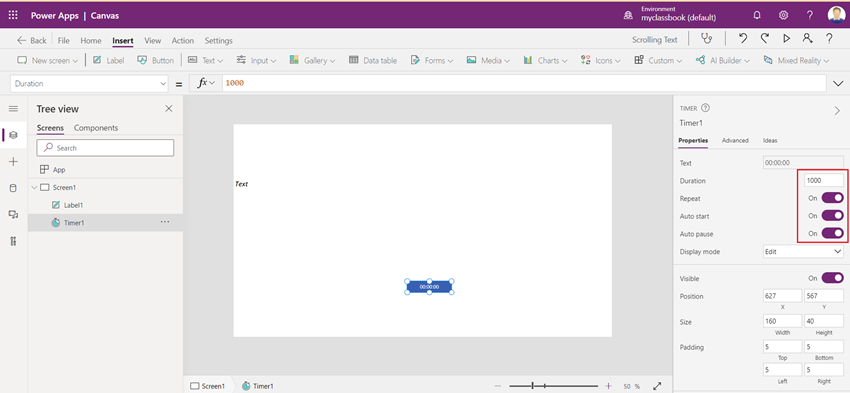Click the hamburger menu in left rail

coord(13,109)
